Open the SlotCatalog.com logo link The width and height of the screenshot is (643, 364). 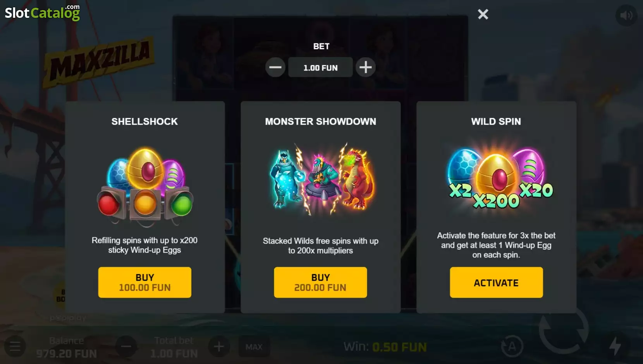point(42,12)
